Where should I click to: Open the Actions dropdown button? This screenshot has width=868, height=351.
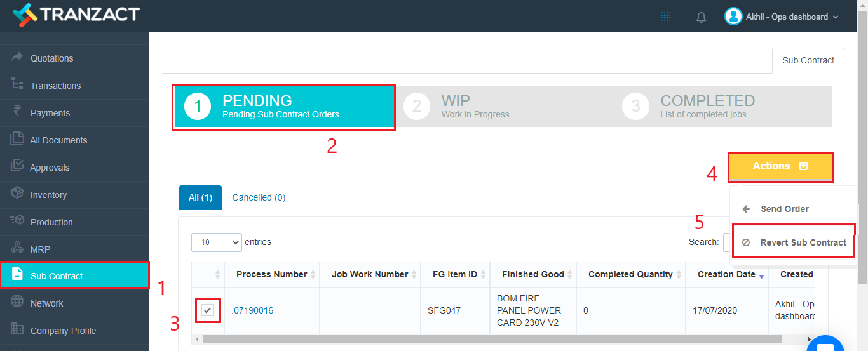(x=780, y=166)
